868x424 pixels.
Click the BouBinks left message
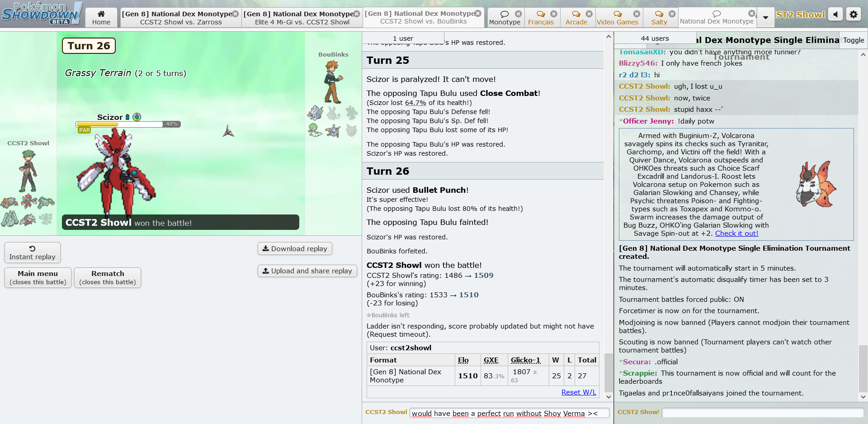point(388,315)
